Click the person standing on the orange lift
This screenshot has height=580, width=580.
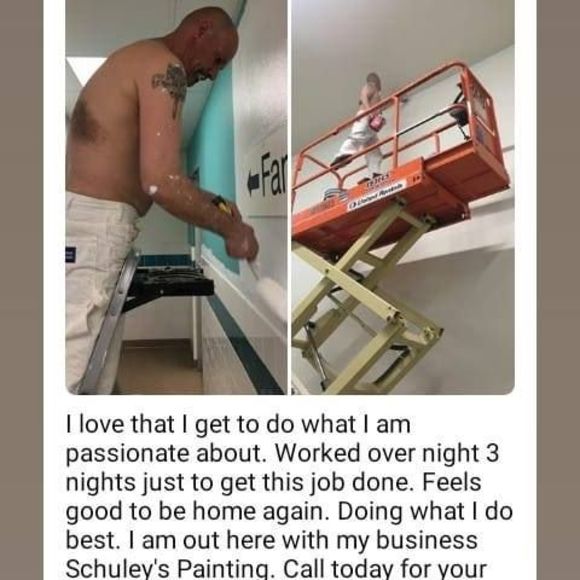tap(361, 124)
